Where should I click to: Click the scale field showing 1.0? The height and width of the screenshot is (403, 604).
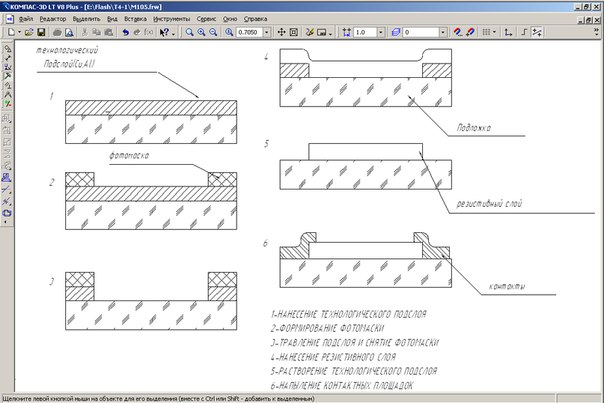(365, 32)
